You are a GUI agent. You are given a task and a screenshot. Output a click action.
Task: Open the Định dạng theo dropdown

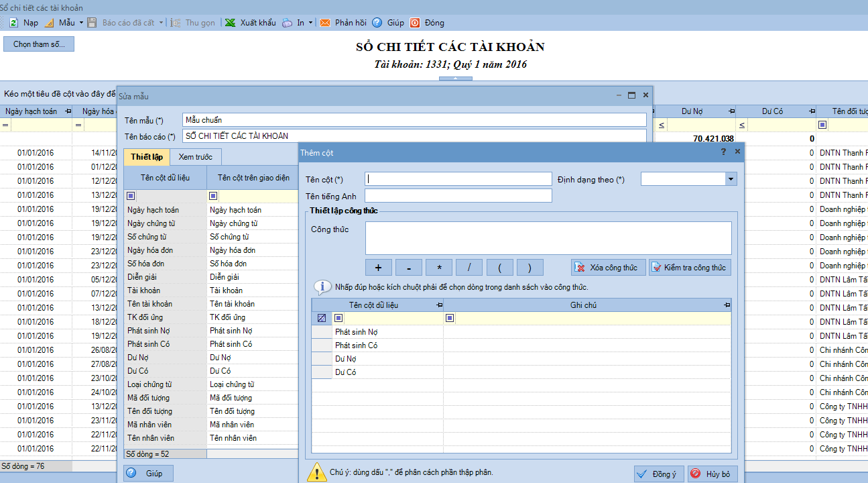730,179
